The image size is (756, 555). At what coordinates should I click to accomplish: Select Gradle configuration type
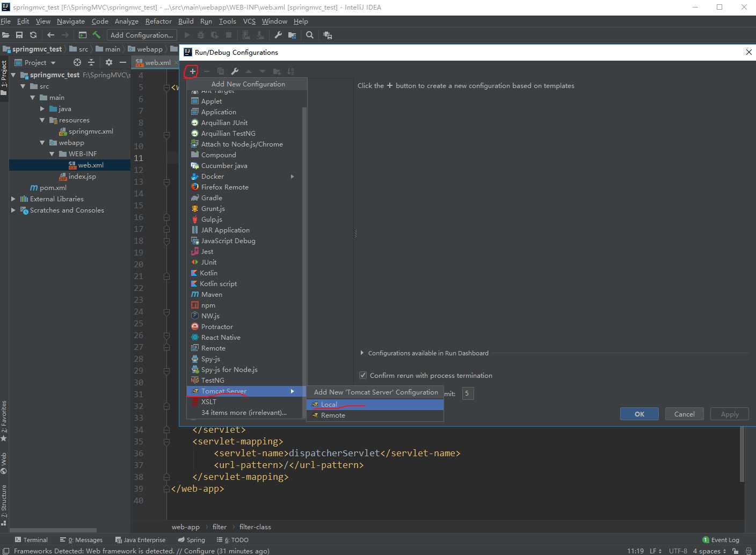244,198
